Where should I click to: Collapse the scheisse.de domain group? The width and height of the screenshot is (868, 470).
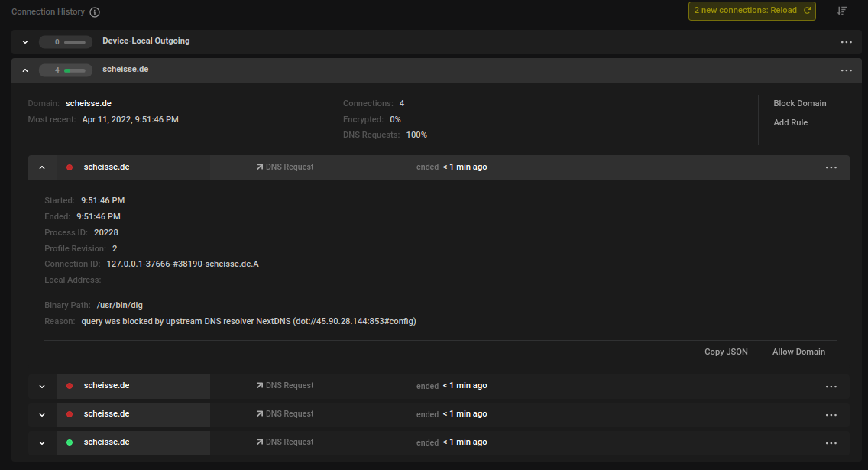click(x=25, y=70)
